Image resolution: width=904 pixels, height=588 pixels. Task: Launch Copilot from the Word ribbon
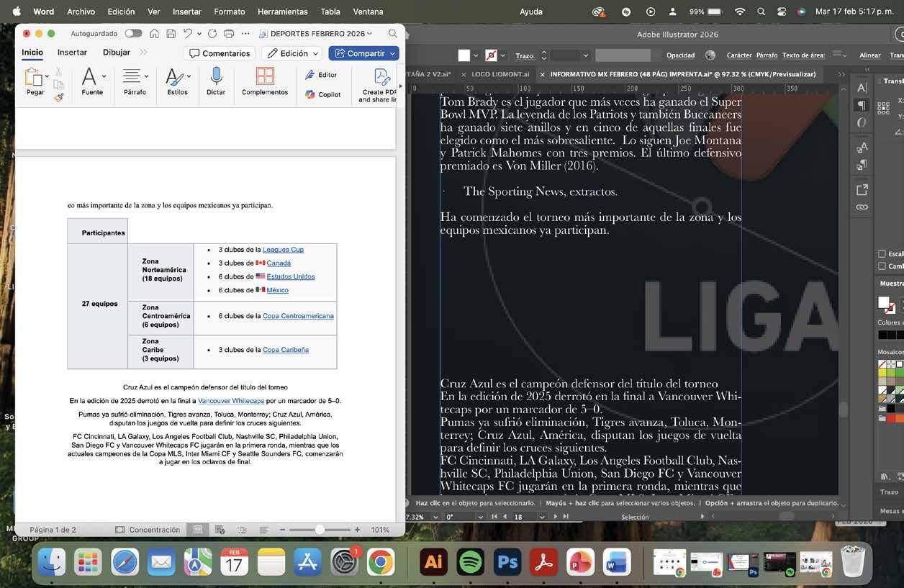coord(323,94)
